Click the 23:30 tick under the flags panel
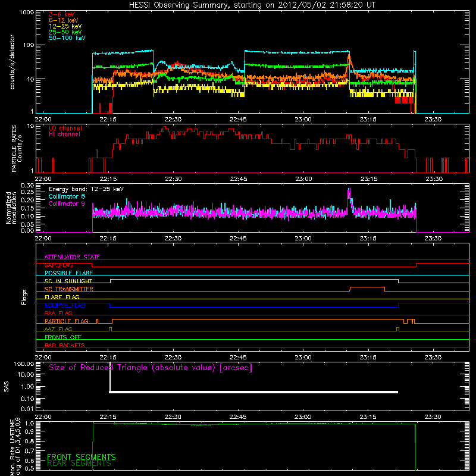476x476 pixels. pos(433,358)
